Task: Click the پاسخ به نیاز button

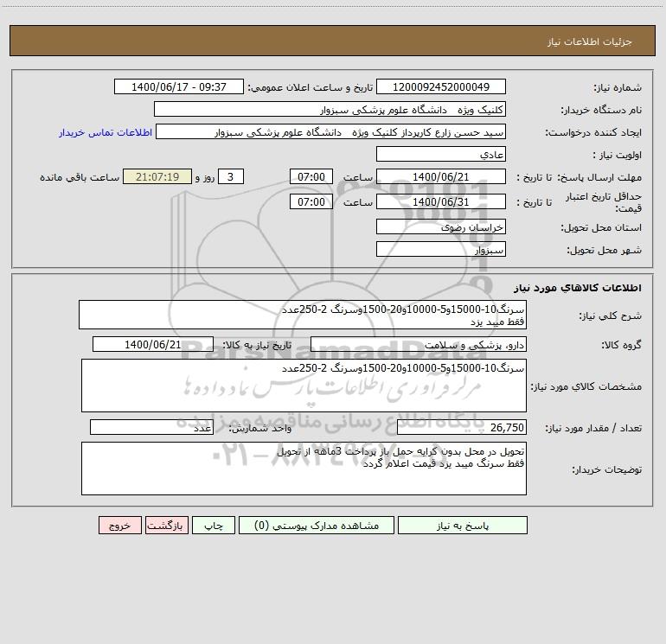Action: (x=463, y=526)
